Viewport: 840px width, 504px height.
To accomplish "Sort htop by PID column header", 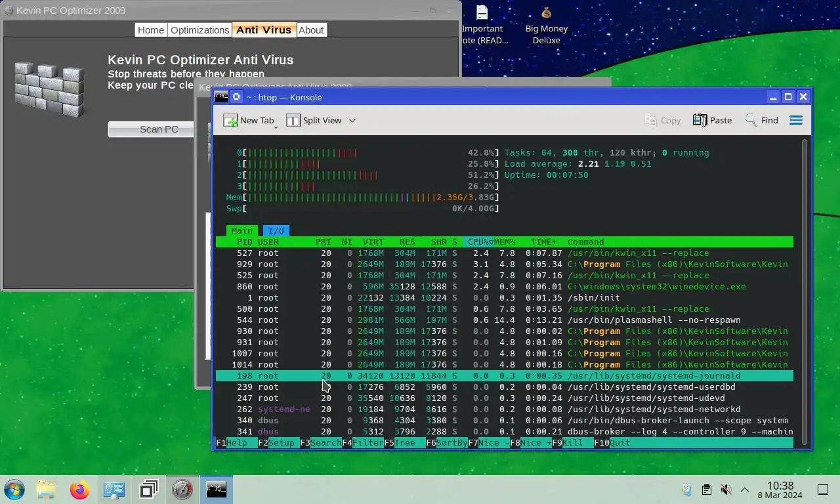I will click(244, 241).
